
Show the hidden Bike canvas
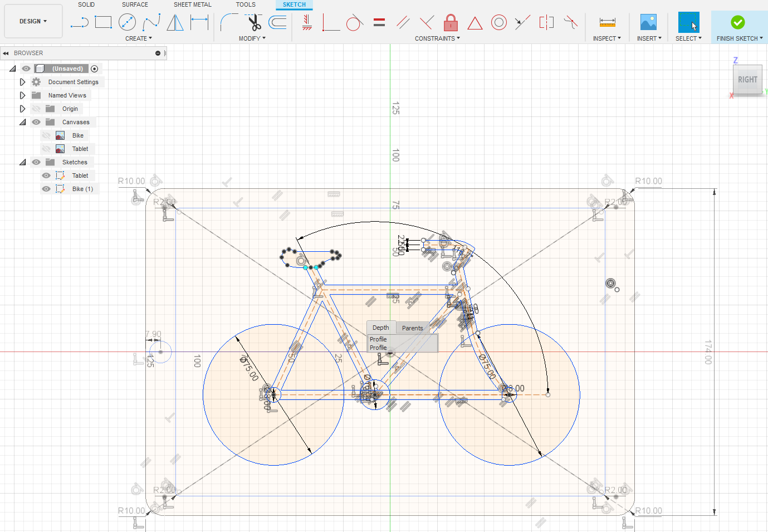tap(46, 135)
